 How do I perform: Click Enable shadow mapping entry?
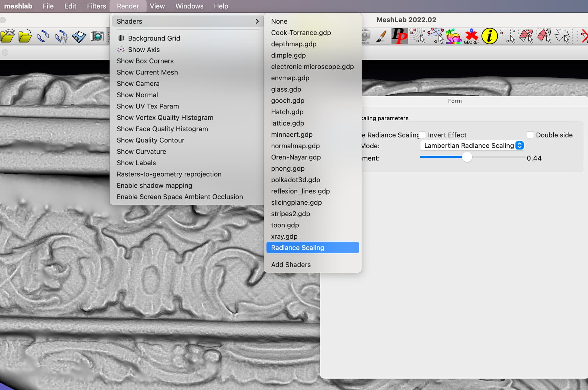[154, 185]
